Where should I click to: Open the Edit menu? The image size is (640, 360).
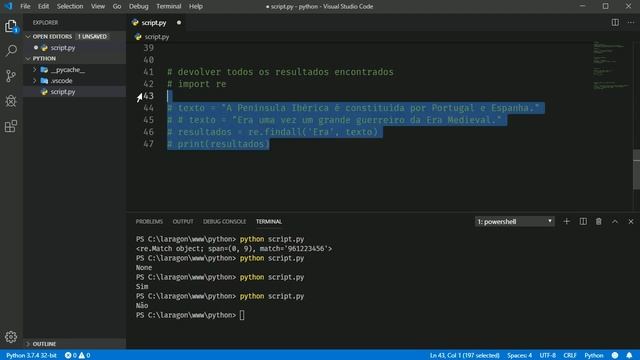click(x=43, y=6)
